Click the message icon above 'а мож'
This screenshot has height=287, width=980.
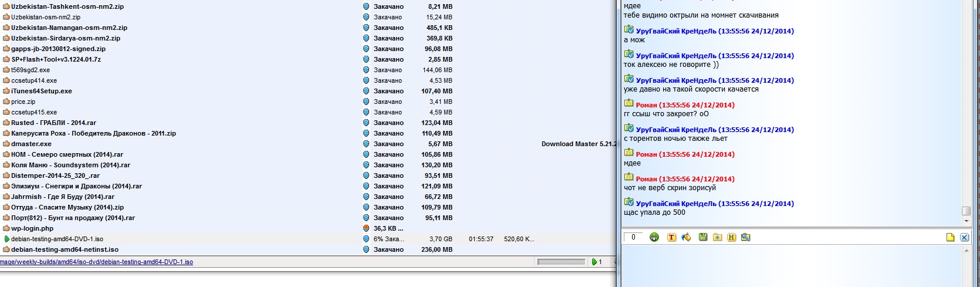(x=628, y=30)
